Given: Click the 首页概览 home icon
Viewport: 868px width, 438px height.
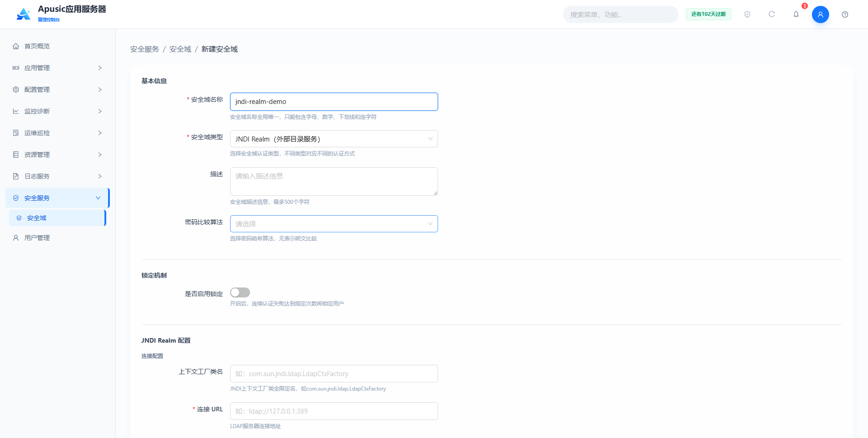Looking at the screenshot, I should pos(16,46).
